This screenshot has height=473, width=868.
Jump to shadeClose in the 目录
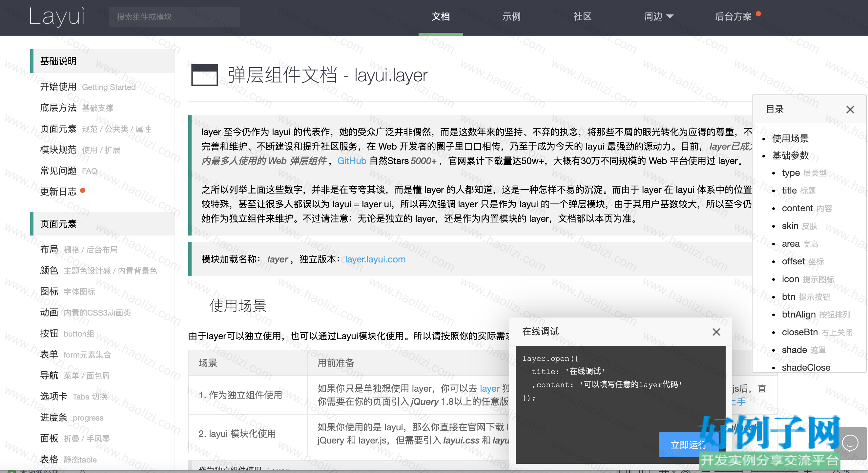click(806, 368)
